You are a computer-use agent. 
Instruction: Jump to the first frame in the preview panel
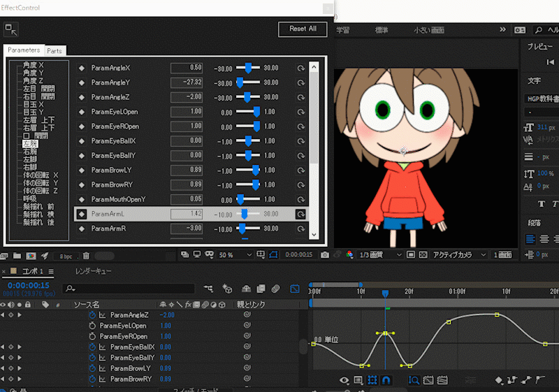point(550,62)
